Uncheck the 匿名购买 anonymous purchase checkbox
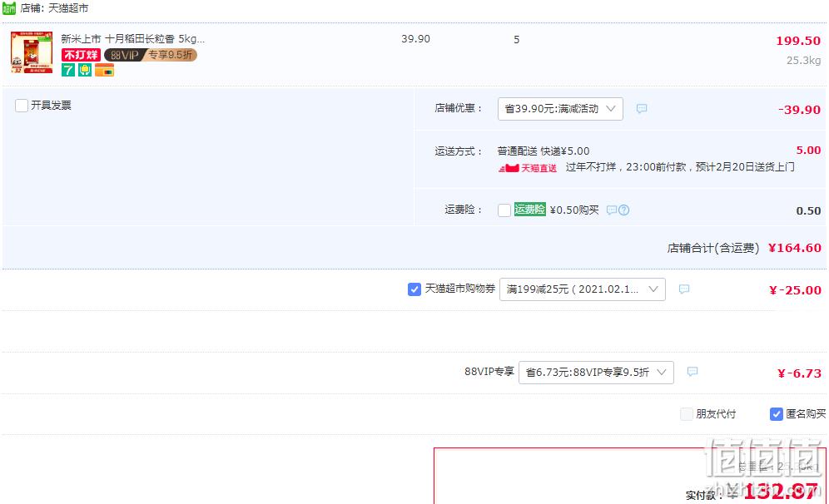 [776, 414]
